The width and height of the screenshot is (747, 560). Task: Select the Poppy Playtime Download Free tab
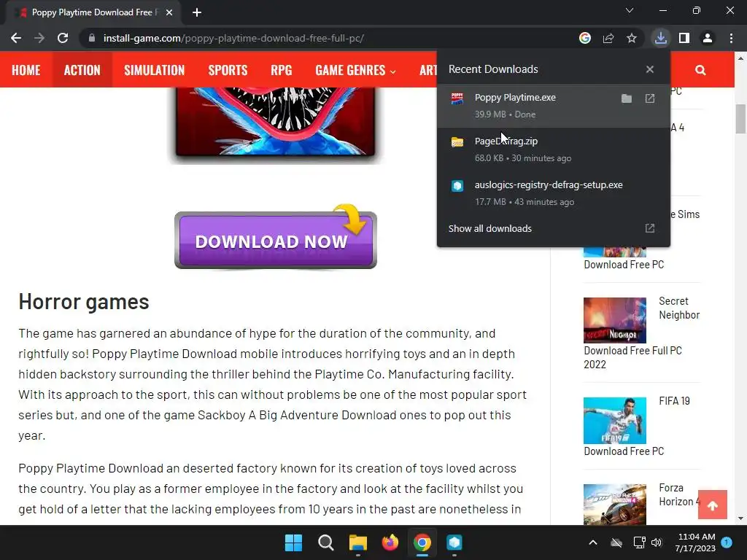(94, 12)
